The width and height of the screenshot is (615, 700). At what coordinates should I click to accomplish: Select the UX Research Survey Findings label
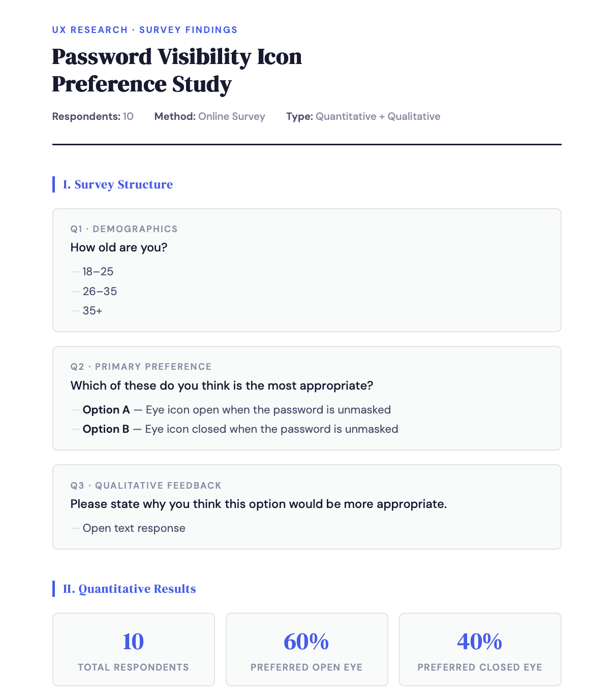coord(145,30)
